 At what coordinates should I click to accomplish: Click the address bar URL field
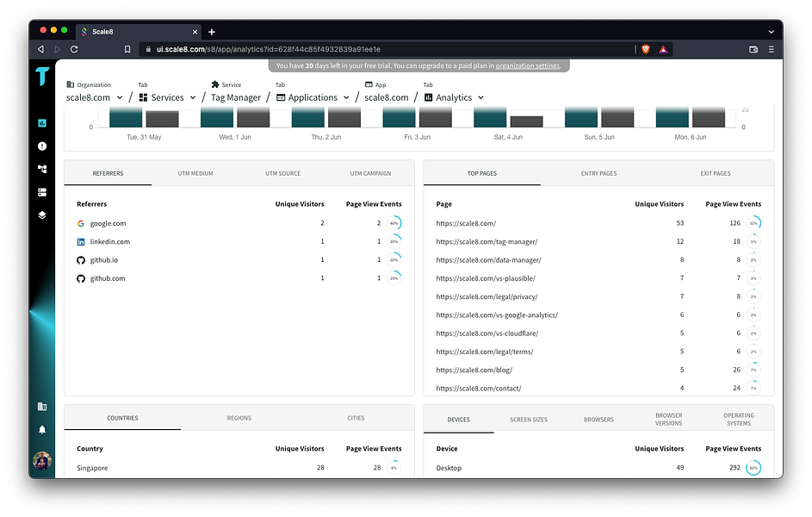[386, 49]
